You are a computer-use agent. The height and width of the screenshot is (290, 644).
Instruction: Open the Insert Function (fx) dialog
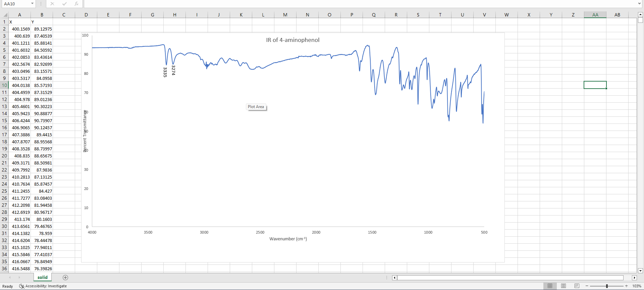[x=76, y=4]
